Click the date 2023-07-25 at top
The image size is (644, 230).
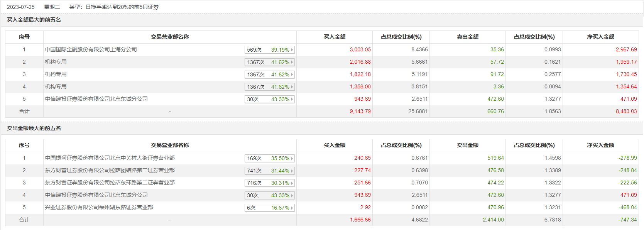(x=21, y=7)
